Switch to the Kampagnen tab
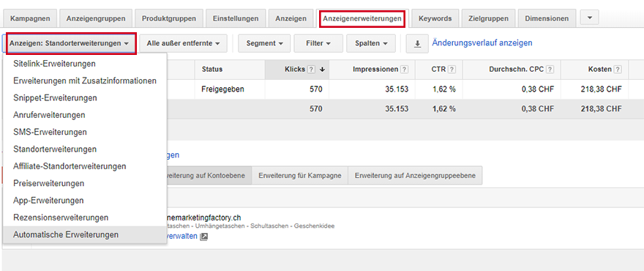The image size is (644, 271). click(30, 18)
